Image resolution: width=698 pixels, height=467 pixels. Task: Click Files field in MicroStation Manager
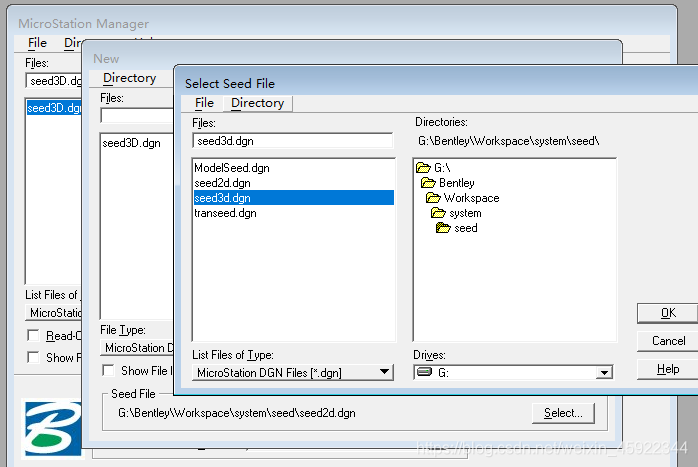[x=54, y=81]
